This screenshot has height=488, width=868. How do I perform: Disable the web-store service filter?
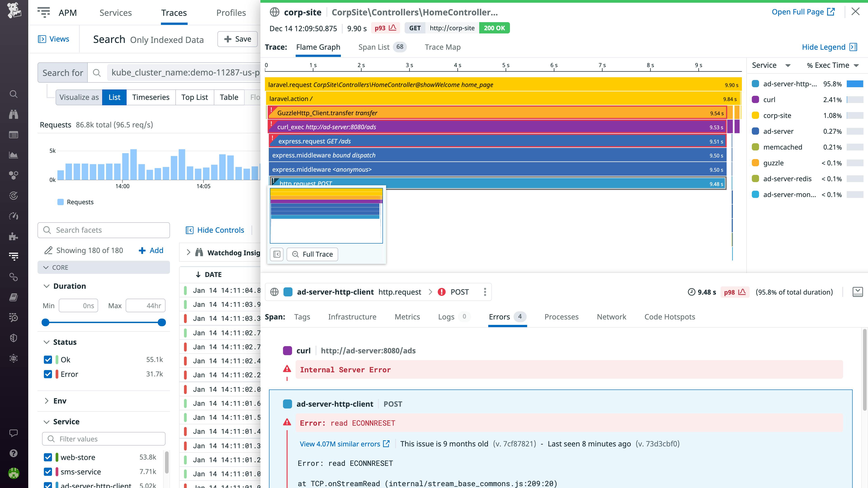point(48,457)
